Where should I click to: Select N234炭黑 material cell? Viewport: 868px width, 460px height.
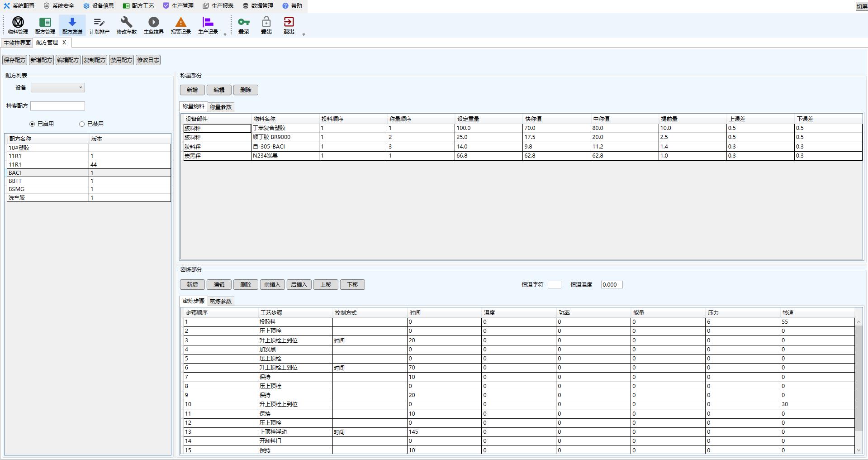click(x=285, y=156)
